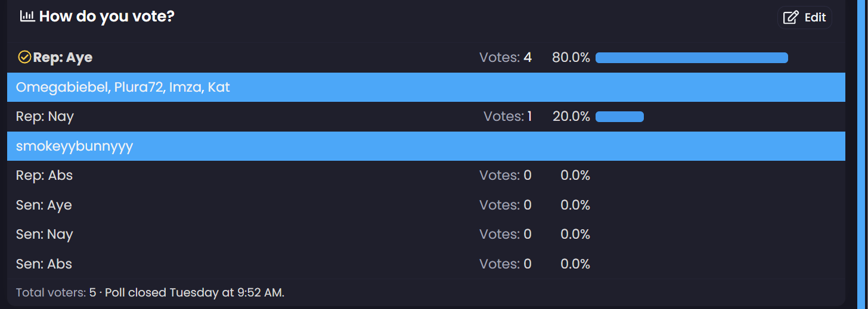Click the Edit button
Viewport: 868px width, 309px height.
pyautogui.click(x=804, y=17)
